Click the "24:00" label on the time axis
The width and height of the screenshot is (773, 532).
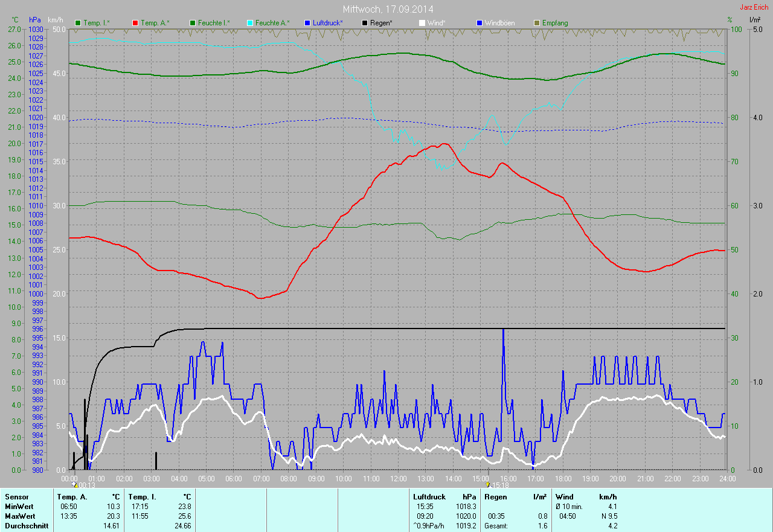pos(727,479)
